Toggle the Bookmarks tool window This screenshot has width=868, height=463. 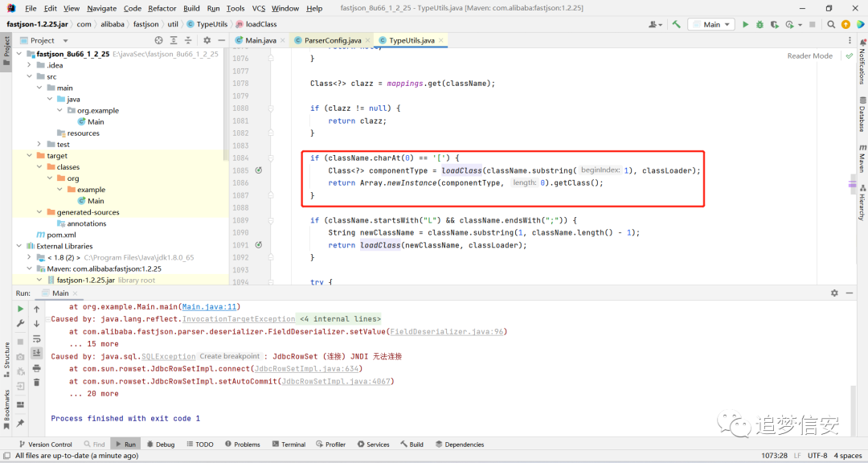pos(6,410)
